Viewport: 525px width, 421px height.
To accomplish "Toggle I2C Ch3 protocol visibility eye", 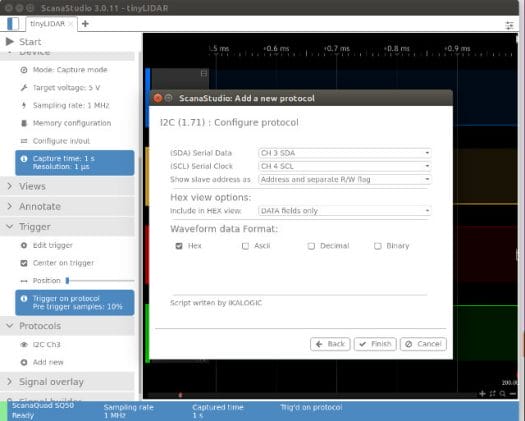I will pyautogui.click(x=24, y=345).
